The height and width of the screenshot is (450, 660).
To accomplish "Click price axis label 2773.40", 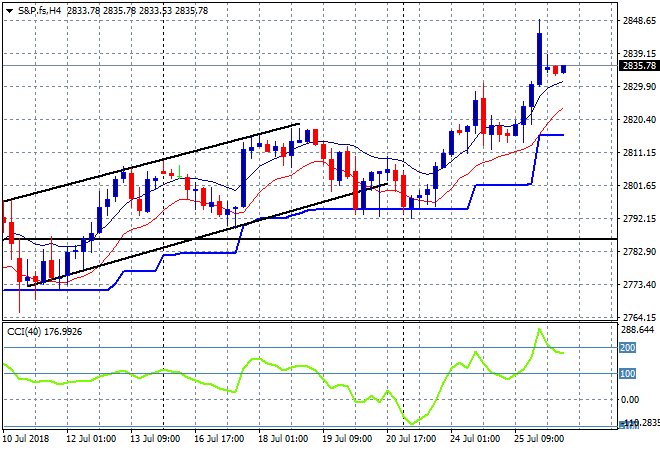I will pos(639,285).
